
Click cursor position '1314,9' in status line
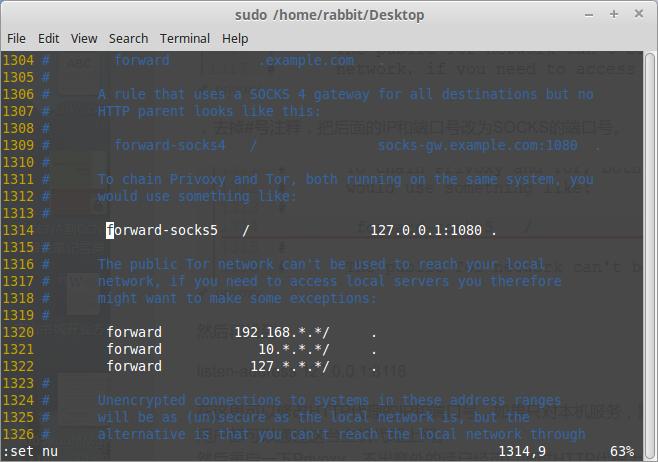522,452
